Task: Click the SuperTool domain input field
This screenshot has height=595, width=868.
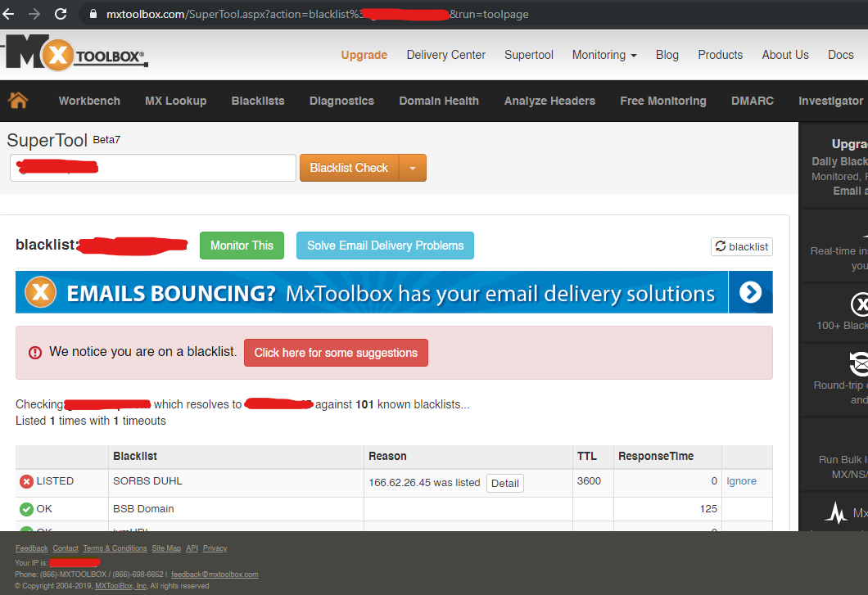Action: tap(153, 168)
